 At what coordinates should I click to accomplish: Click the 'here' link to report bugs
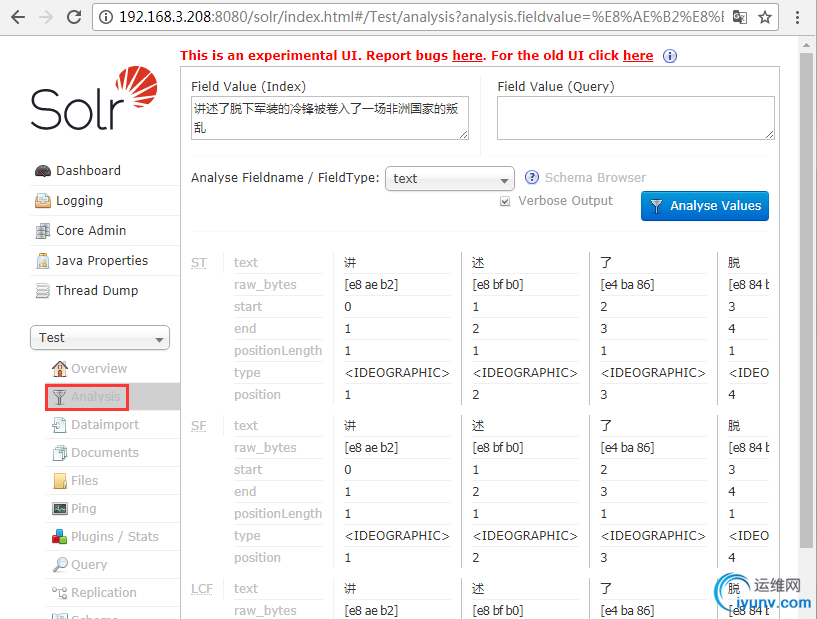click(467, 56)
